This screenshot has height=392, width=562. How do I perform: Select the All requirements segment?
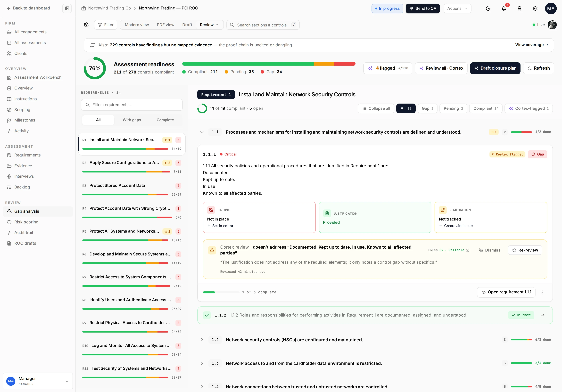pyautogui.click(x=98, y=120)
